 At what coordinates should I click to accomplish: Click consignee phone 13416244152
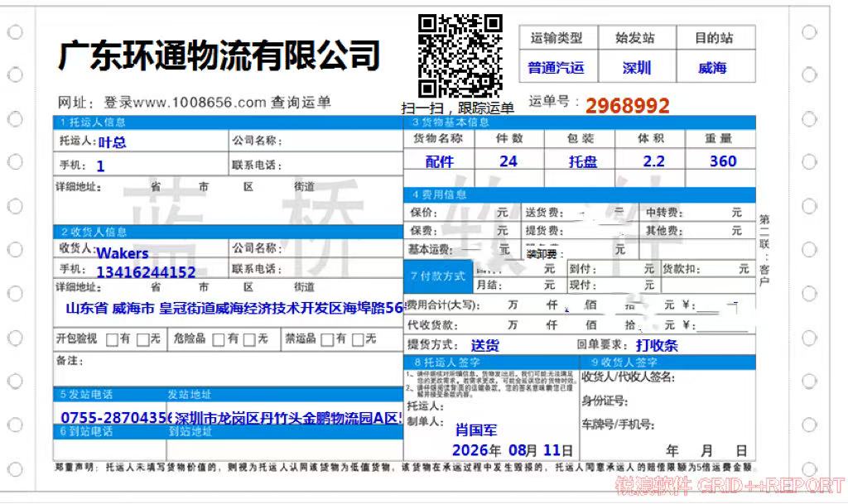[146, 271]
